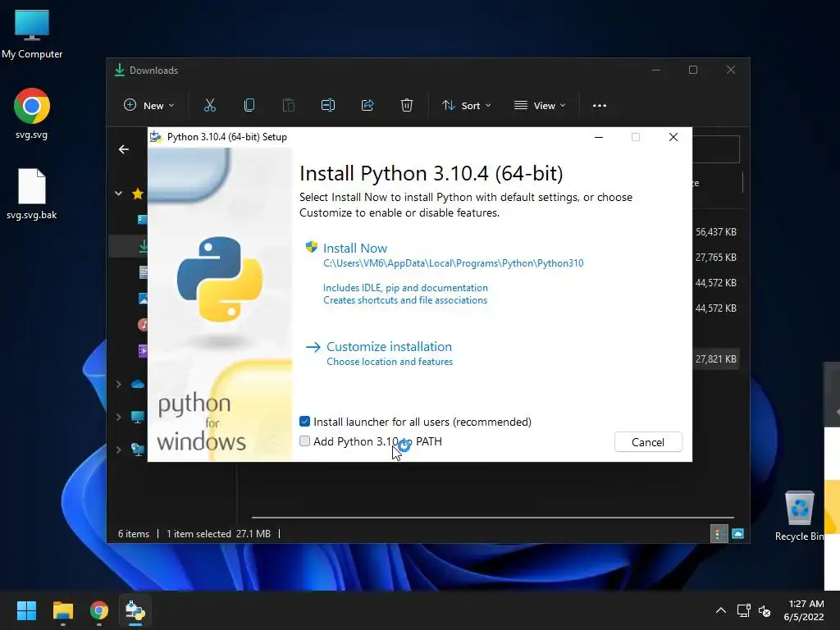840x630 pixels.
Task: Expand the OneDrive tree node
Action: (x=118, y=384)
